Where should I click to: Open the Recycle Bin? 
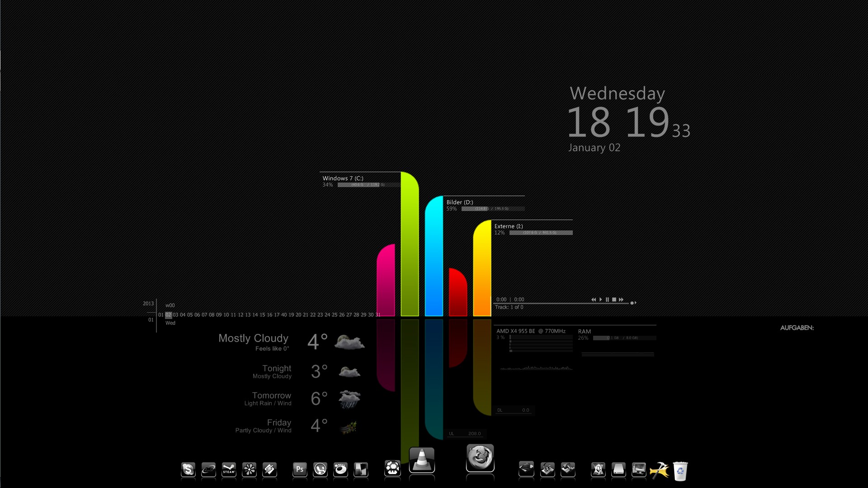[x=680, y=471]
